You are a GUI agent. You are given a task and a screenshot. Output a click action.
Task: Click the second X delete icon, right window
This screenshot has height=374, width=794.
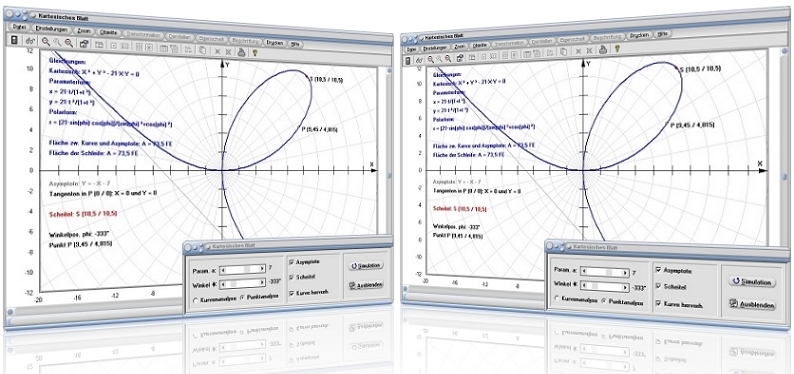click(x=590, y=51)
